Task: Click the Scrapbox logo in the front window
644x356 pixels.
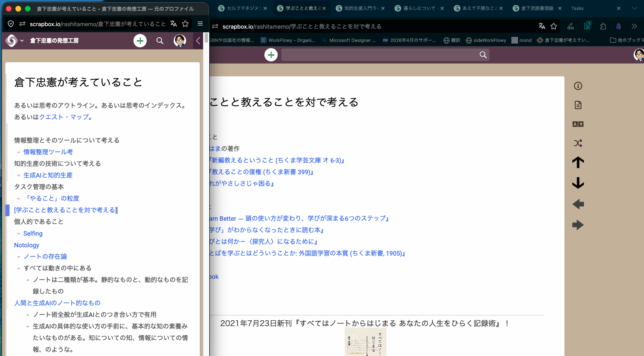Action: coord(11,40)
